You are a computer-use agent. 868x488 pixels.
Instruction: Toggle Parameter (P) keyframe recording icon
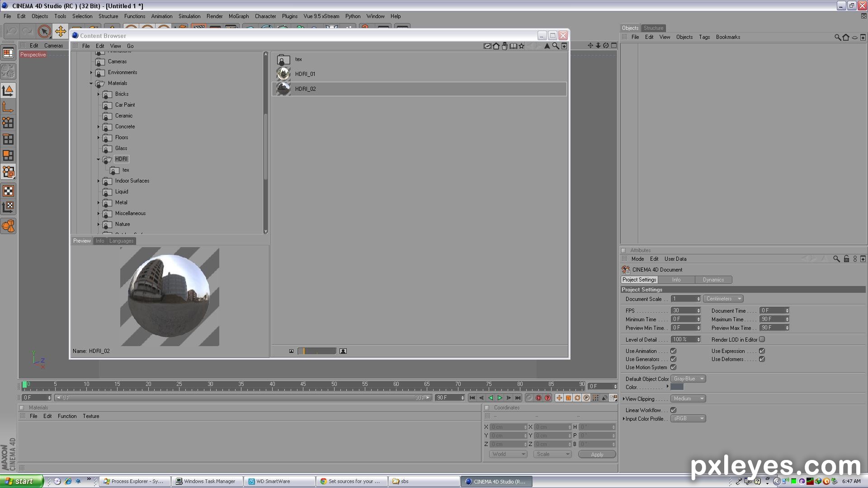click(x=586, y=398)
